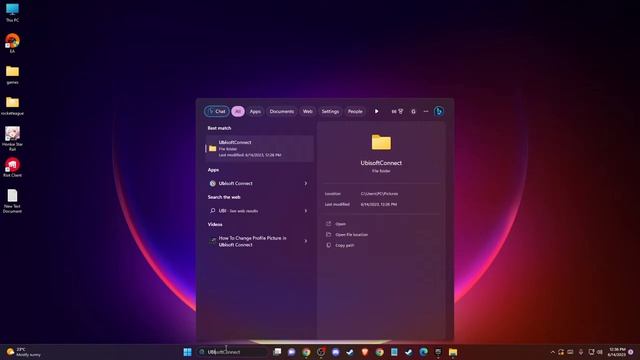This screenshot has width=640, height=360.
Task: Click the taskbar search box
Action: (x=232, y=352)
